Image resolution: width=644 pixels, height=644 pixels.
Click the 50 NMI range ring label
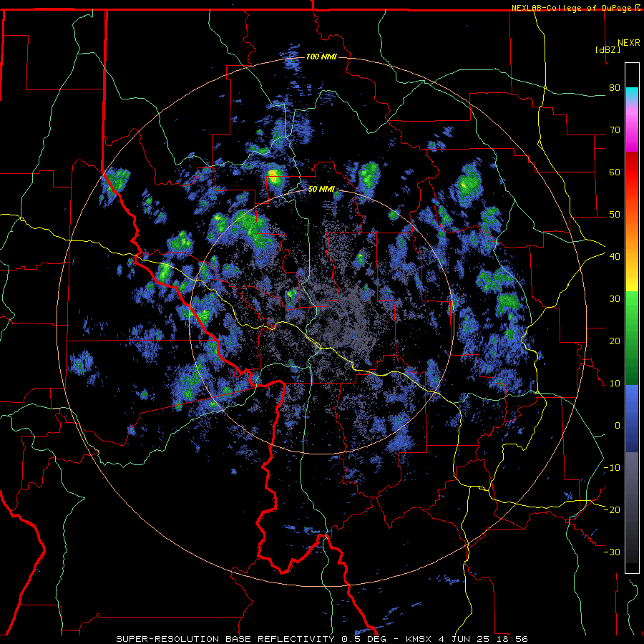pos(321,190)
